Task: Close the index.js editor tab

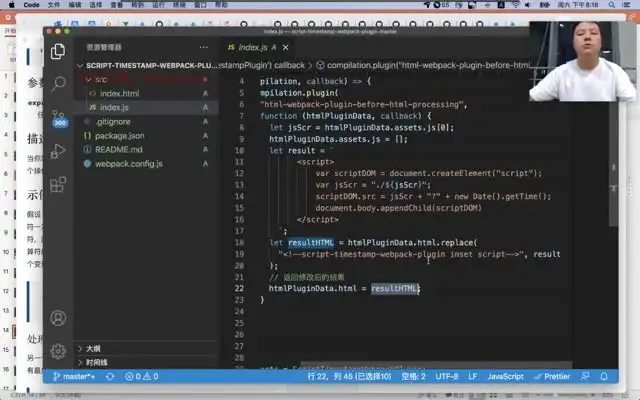Action: pyautogui.click(x=286, y=47)
